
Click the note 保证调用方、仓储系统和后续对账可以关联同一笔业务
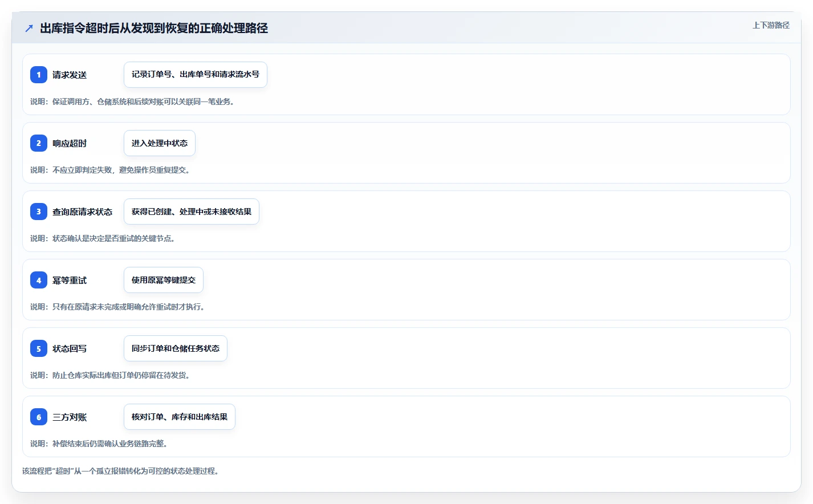coord(132,101)
